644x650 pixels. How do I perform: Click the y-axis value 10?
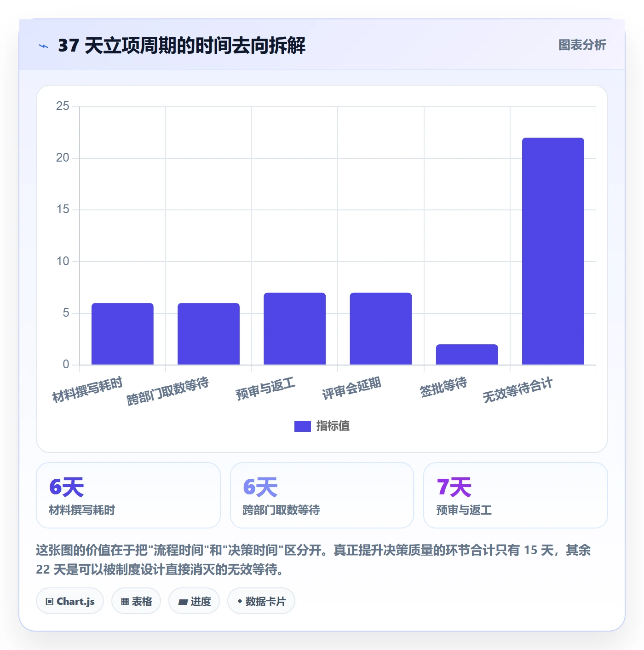click(63, 261)
